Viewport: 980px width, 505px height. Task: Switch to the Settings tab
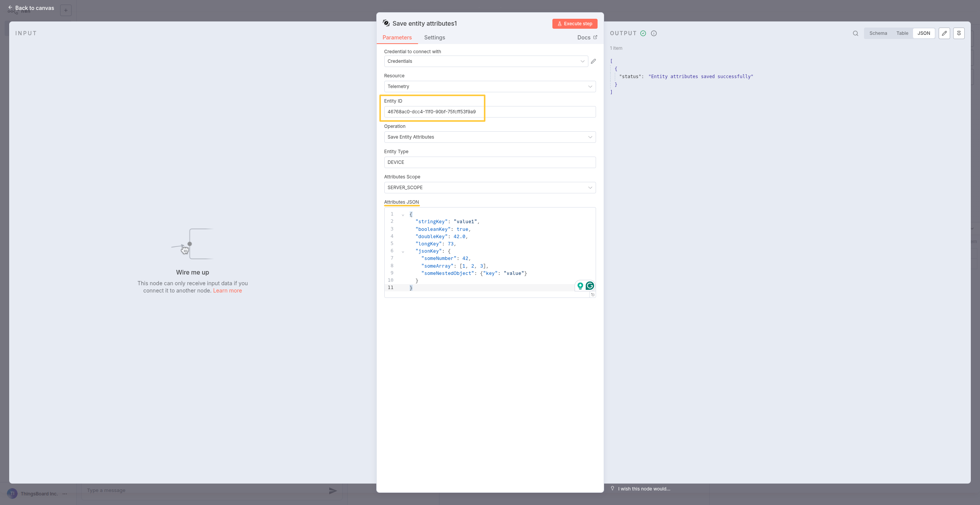pyautogui.click(x=434, y=38)
